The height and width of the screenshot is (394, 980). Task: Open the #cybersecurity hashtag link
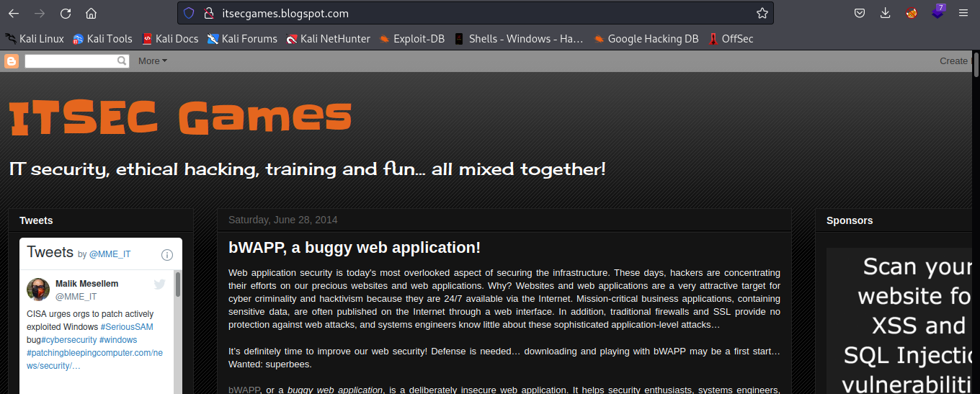click(68, 340)
